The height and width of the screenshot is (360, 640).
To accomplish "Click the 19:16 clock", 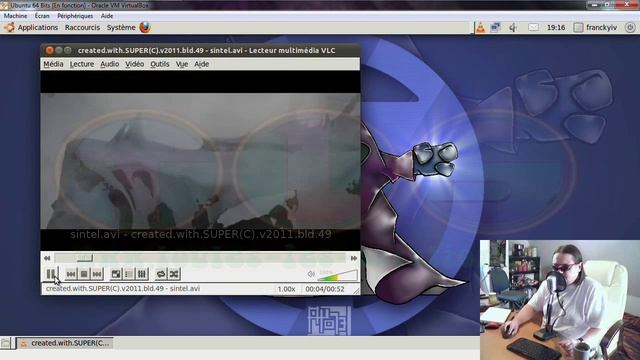I will [556, 27].
